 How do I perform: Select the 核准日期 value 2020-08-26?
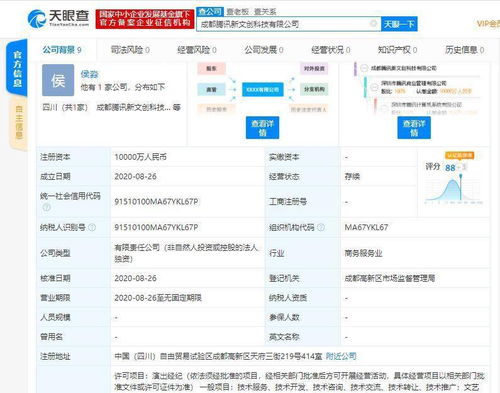pyautogui.click(x=135, y=278)
